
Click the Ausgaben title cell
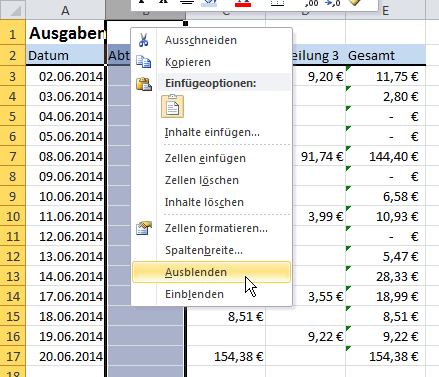(65, 33)
